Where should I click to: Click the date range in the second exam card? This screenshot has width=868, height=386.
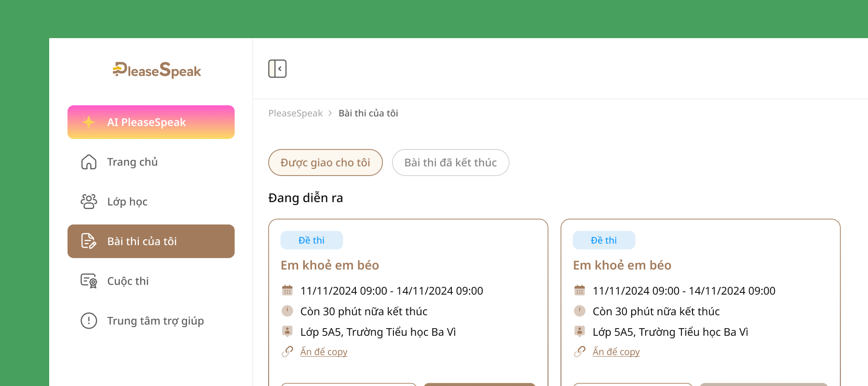[x=684, y=291]
